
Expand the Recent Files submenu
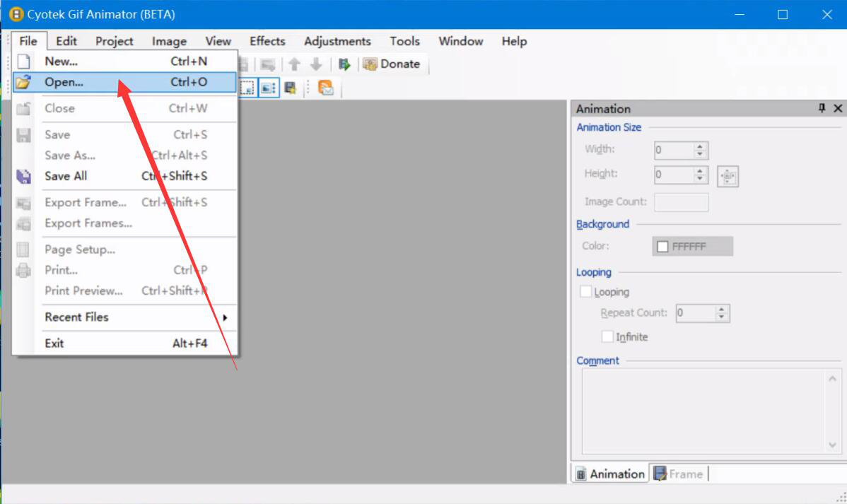[125, 317]
